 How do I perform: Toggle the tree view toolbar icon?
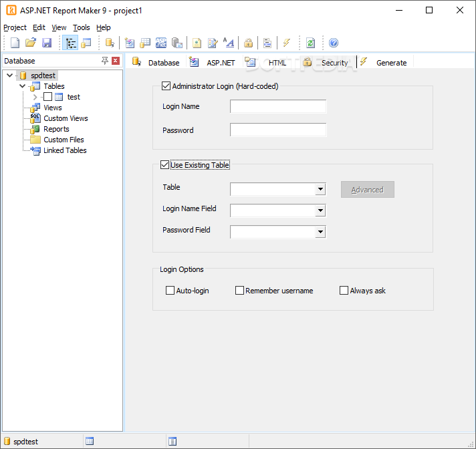70,43
